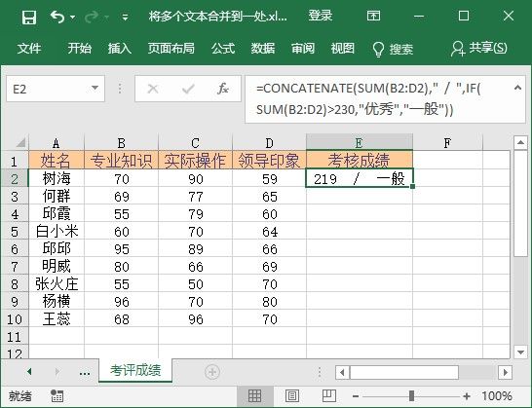Click the 实际操作 header cell
This screenshot has width=532, height=408.
tap(195, 160)
